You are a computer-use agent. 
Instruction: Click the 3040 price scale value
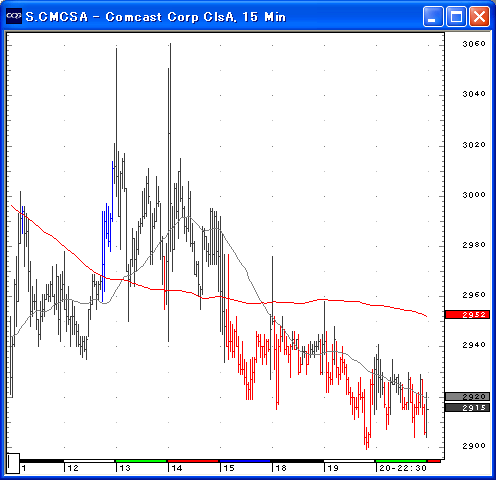(474, 94)
